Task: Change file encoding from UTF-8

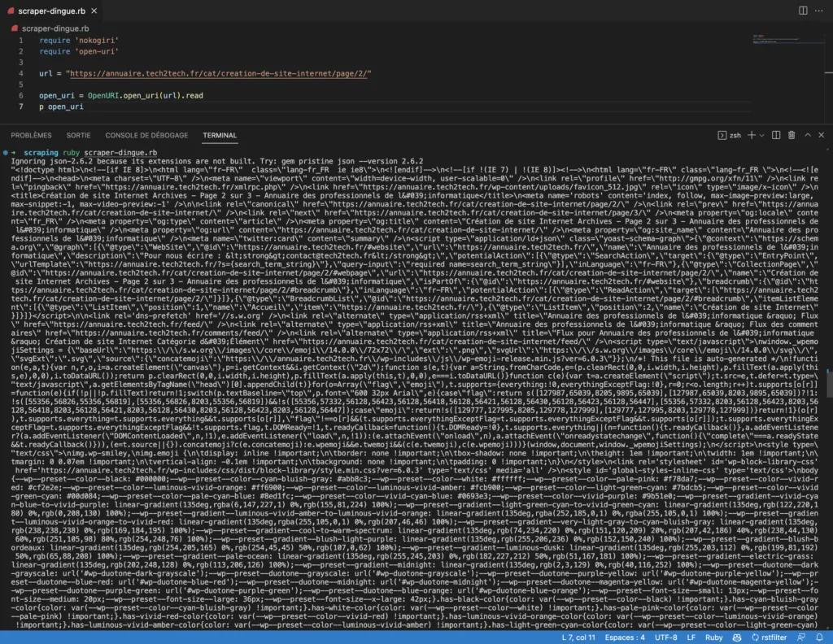Action: tap(665, 637)
